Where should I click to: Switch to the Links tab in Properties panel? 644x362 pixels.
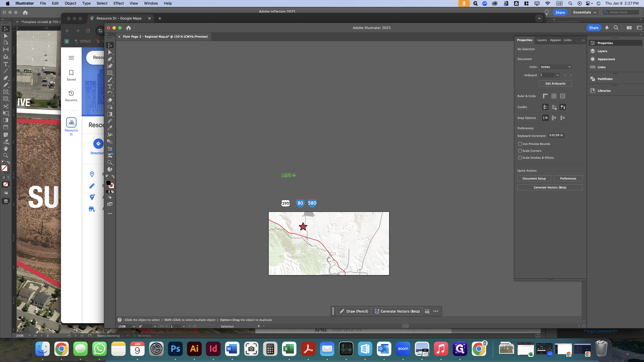pyautogui.click(x=568, y=40)
